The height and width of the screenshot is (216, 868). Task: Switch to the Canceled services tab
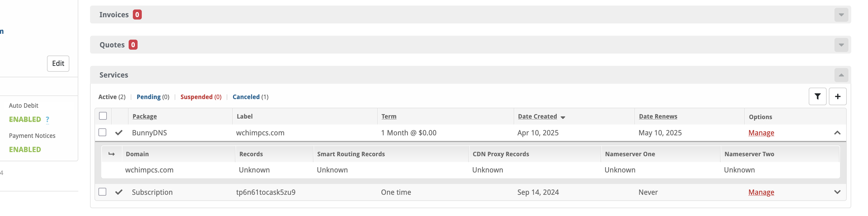246,97
